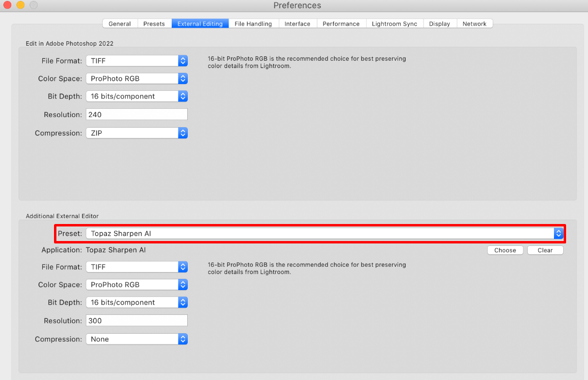The height and width of the screenshot is (380, 588).
Task: Switch to the General tab
Action: point(120,23)
